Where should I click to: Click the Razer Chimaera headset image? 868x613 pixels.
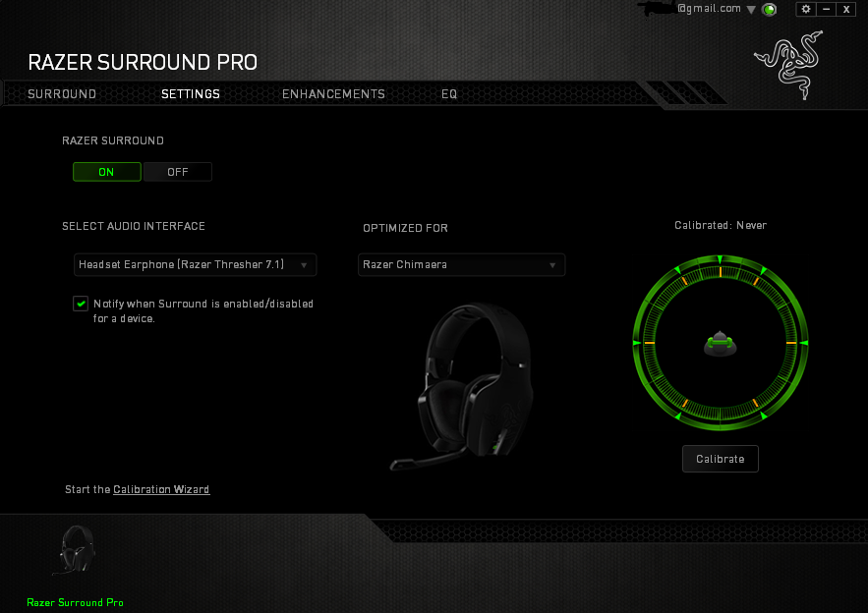(462, 386)
